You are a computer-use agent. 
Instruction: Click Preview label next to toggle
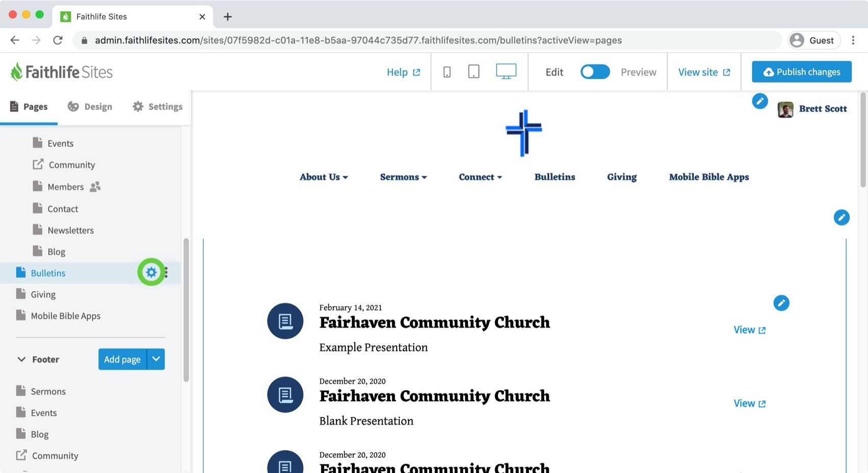(x=638, y=72)
